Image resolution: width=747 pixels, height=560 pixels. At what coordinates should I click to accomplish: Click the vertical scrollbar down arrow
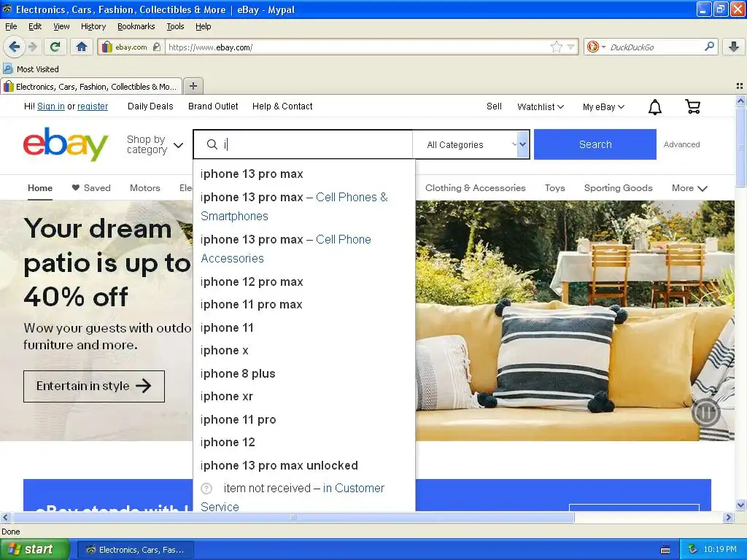click(x=740, y=505)
